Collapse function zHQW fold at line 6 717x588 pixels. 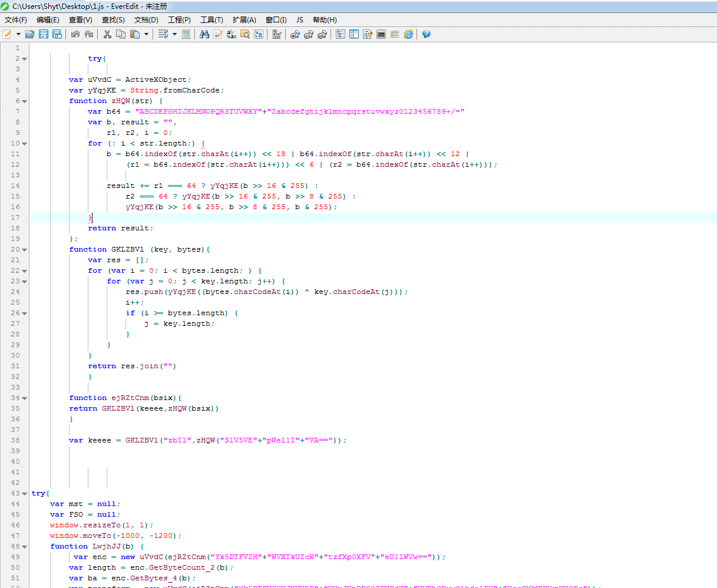click(x=25, y=101)
